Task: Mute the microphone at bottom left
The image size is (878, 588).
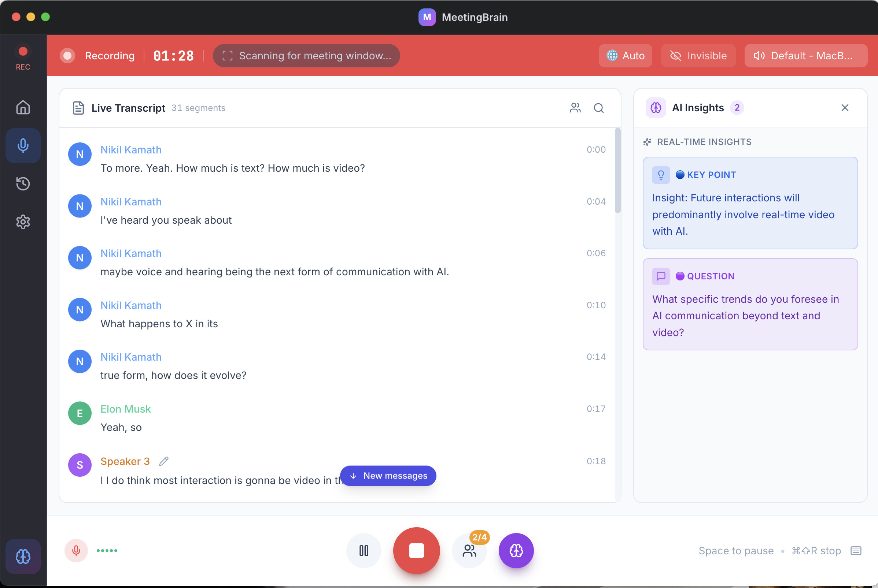Action: pyautogui.click(x=76, y=551)
